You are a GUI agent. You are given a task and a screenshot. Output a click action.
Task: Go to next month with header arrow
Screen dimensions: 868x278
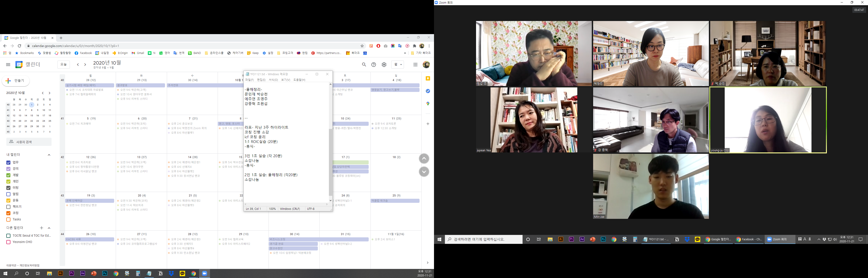[85, 65]
